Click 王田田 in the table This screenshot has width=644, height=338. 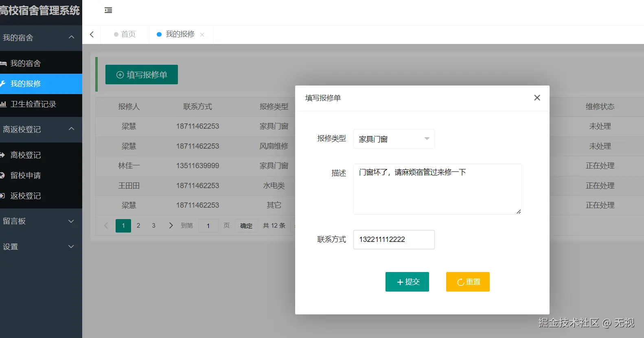pyautogui.click(x=129, y=186)
